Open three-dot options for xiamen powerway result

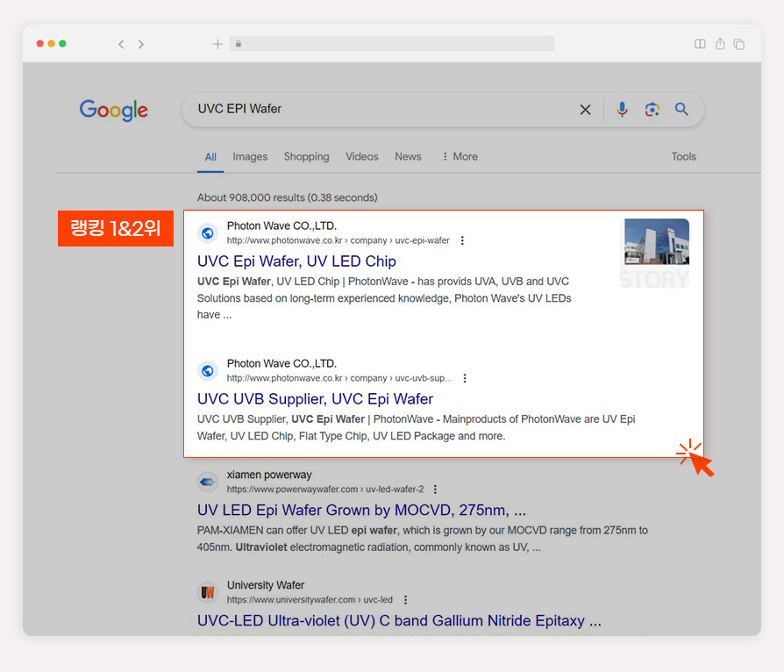[x=435, y=489]
